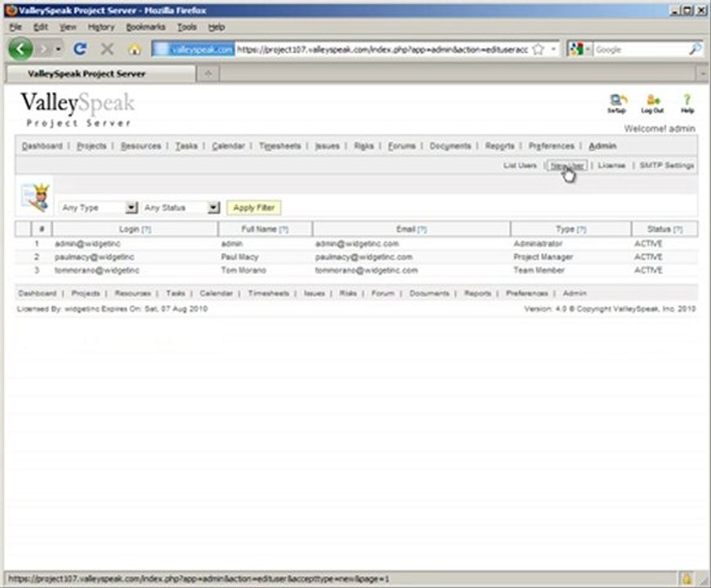711x588 pixels.
Task: Click the padlock icon in status bar
Action: coord(686,578)
